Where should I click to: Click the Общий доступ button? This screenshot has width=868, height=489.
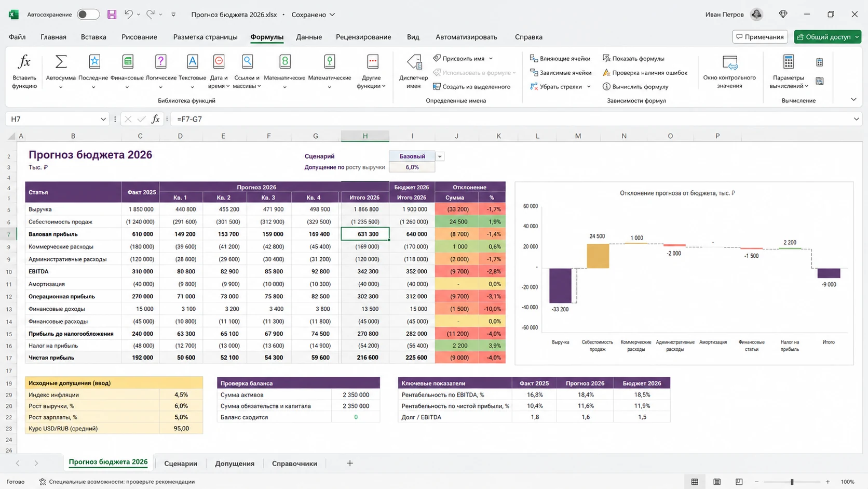828,37
